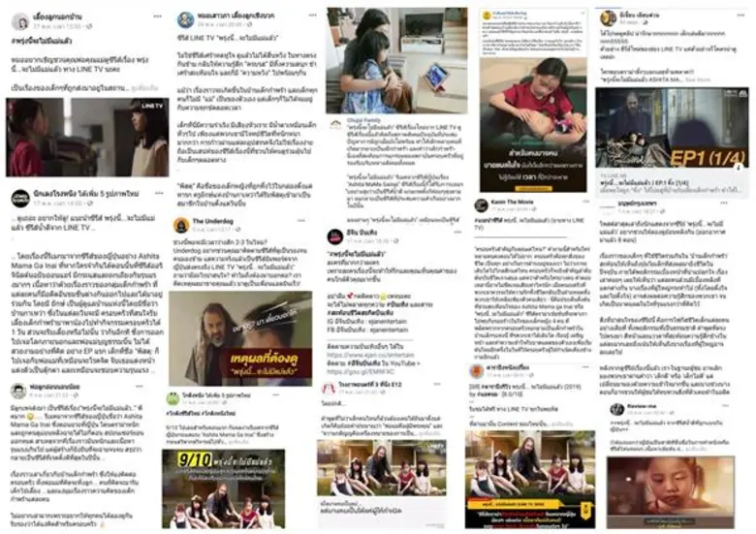Expand options menu for Karin The Movie post
The width and height of the screenshot is (756, 534).
pyautogui.click(x=585, y=202)
